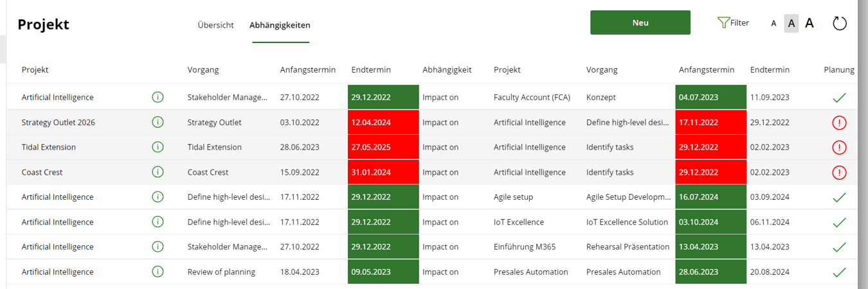Click the refresh circular arrow icon
This screenshot has width=868, height=289.
click(x=840, y=24)
